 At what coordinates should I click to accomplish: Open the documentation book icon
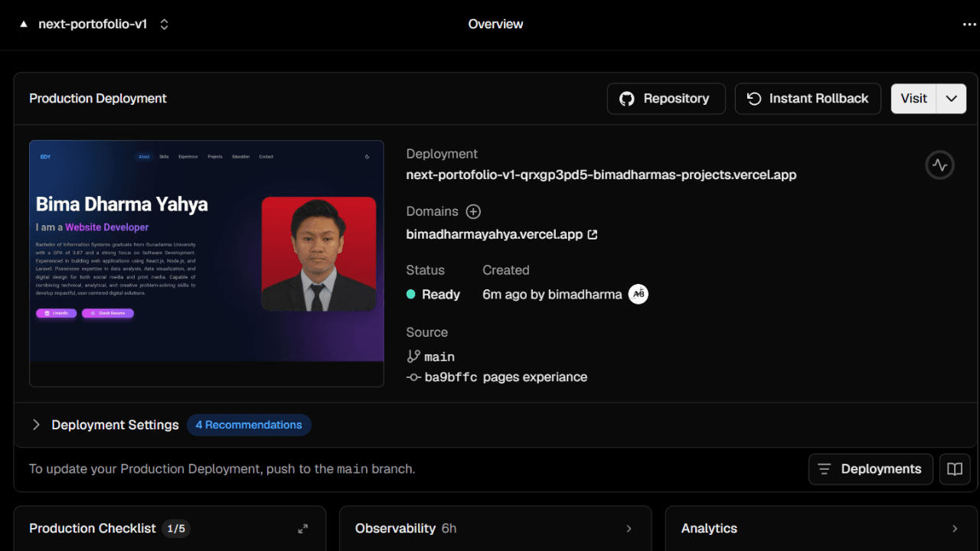coord(955,469)
